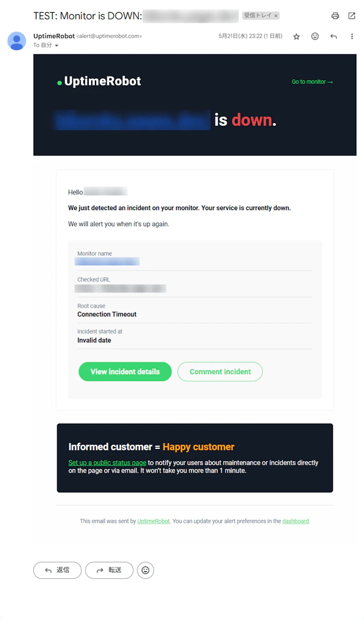The height and width of the screenshot is (620, 364).
Task: Print this email using the printer icon
Action: coord(335,16)
